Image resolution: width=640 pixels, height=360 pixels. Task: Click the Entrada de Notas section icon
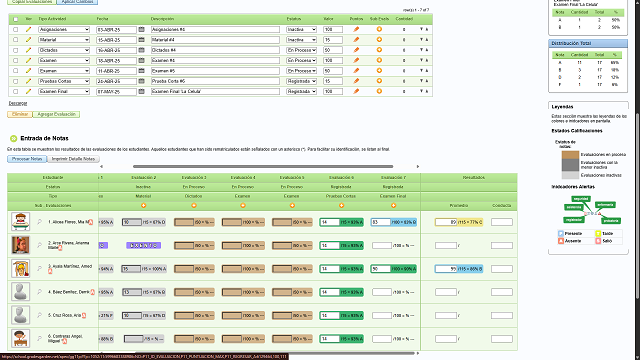pyautogui.click(x=13, y=138)
